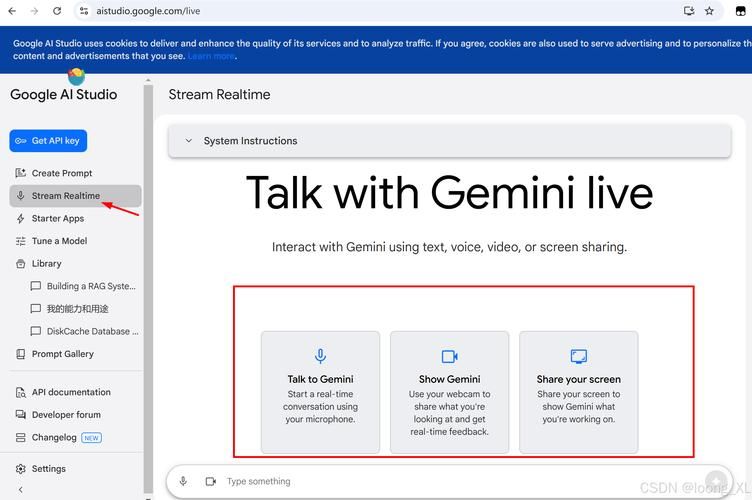The image size is (752, 500).
Task: Click the microphone icon in Talk to Gemini card
Action: coord(320,356)
